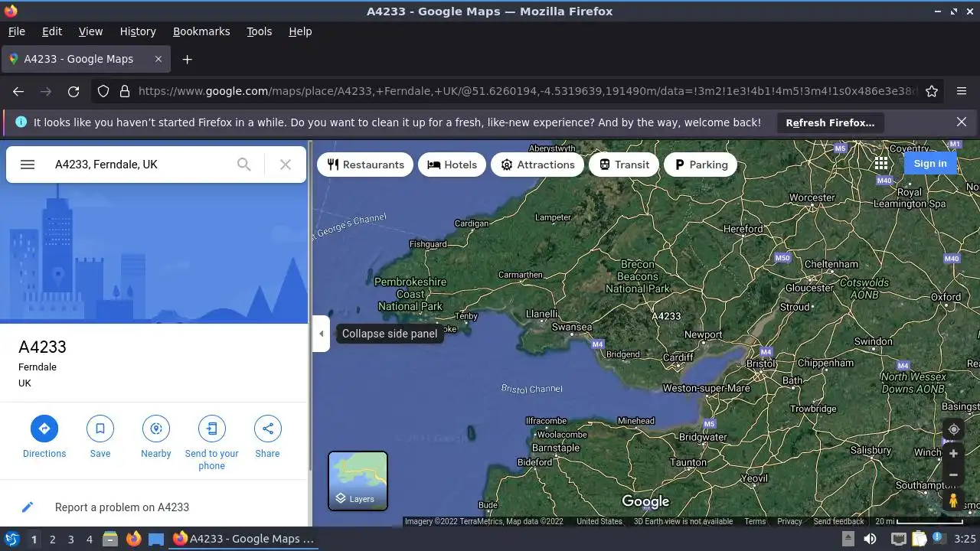This screenshot has height=551, width=980.
Task: Switch to workspace 2 in taskbar
Action: [52, 539]
